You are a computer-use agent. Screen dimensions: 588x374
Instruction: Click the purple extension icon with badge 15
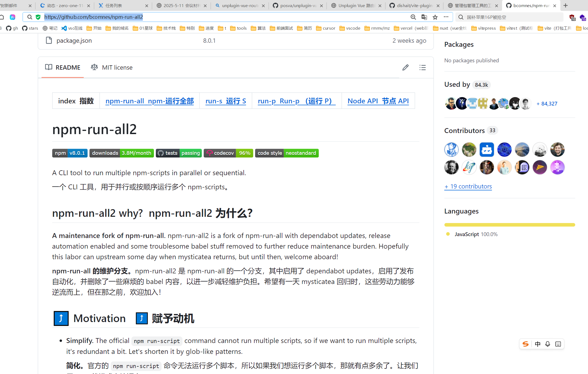pyautogui.click(x=583, y=17)
